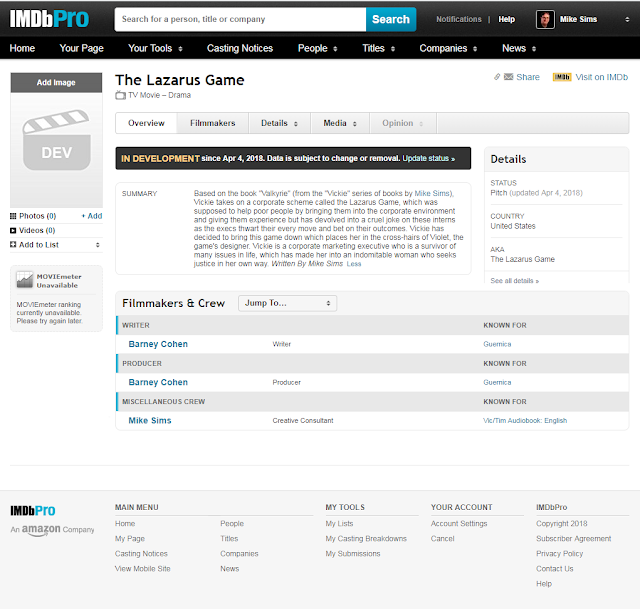This screenshot has width=640, height=609.
Task: Open Notifications in the header
Action: tap(458, 19)
